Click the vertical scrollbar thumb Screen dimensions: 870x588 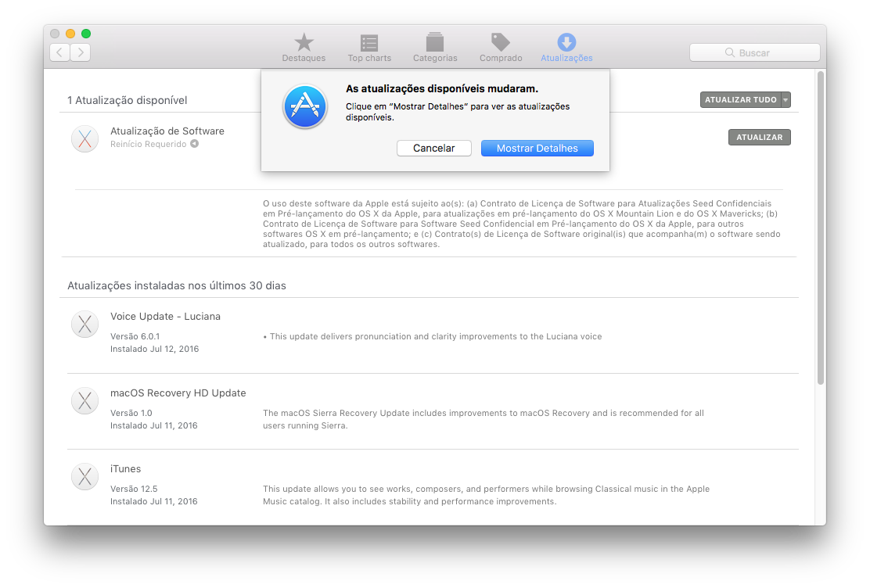821,228
